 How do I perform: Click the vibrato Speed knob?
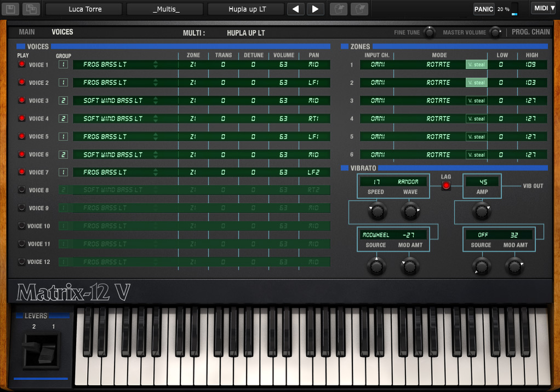coord(377,211)
